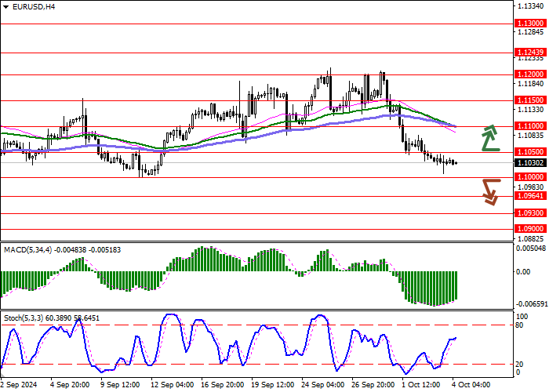The width and height of the screenshot is (549, 392).
Task: Click the 1.09830 price scale value
Action: point(531,187)
